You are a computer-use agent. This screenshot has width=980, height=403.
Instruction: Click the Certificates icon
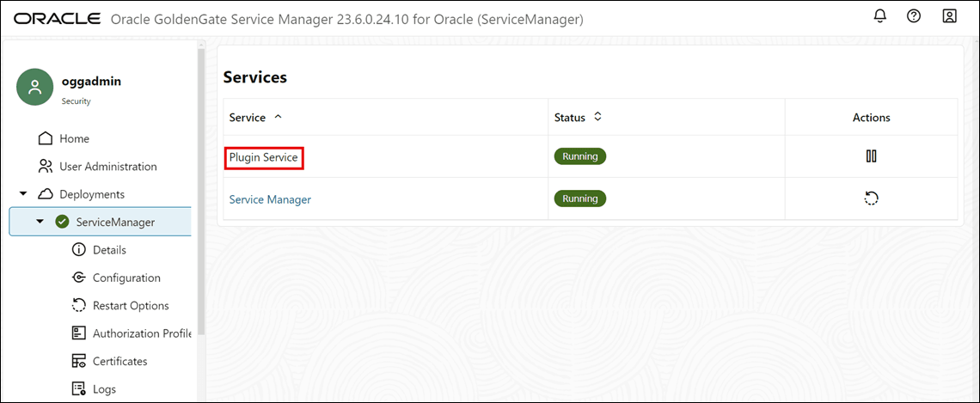(79, 361)
